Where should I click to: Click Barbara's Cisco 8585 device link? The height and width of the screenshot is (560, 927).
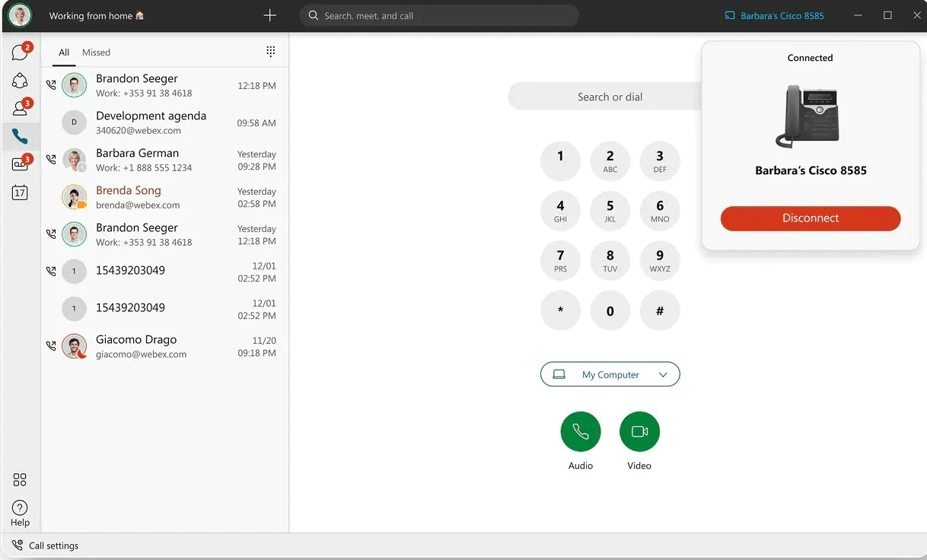pos(774,15)
